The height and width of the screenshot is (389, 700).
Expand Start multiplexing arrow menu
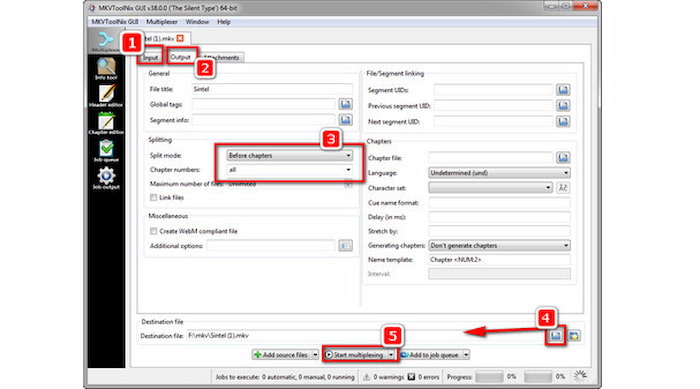pyautogui.click(x=391, y=355)
